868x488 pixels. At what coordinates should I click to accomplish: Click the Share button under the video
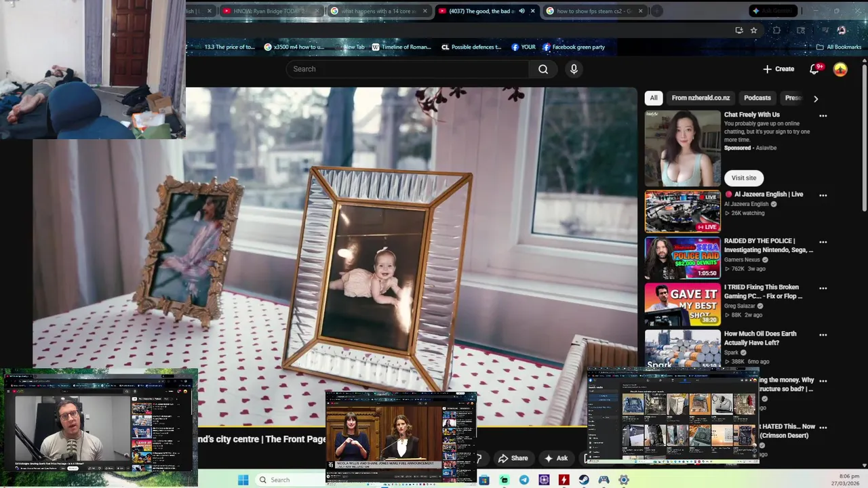[x=513, y=458]
